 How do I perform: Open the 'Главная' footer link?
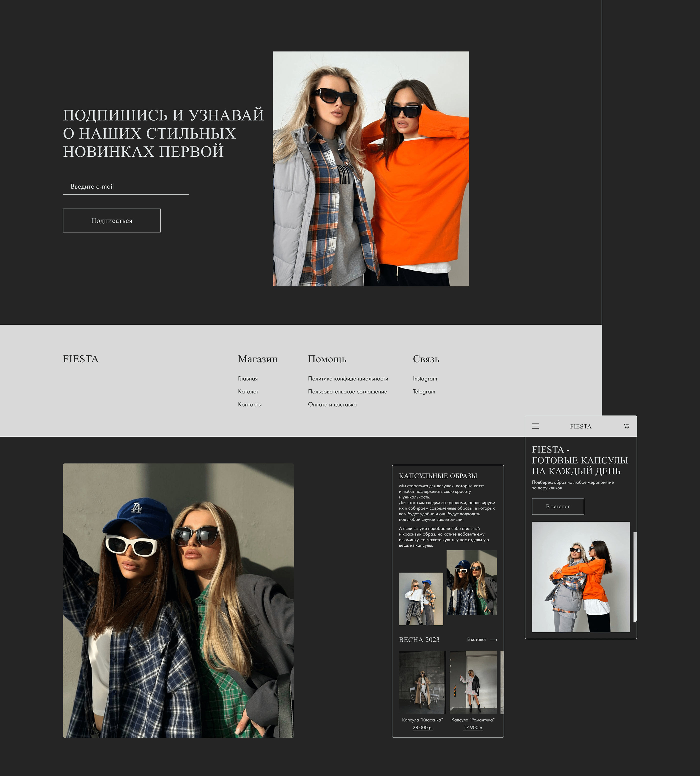point(248,379)
